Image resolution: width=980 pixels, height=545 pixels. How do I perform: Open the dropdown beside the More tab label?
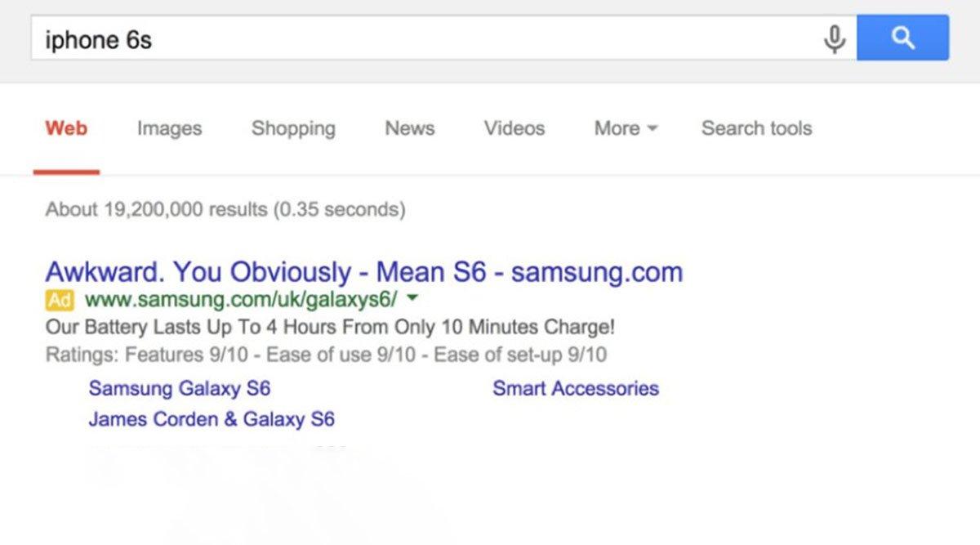[652, 128]
